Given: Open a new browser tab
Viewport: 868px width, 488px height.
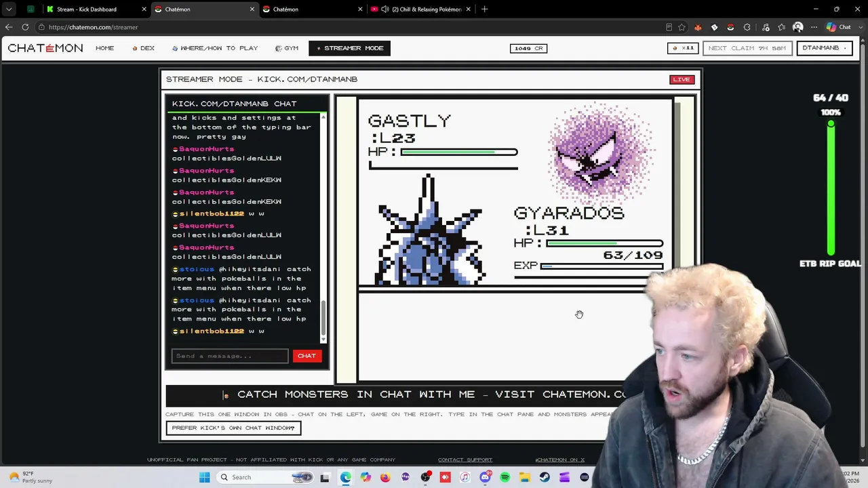Looking at the screenshot, I should [x=484, y=9].
